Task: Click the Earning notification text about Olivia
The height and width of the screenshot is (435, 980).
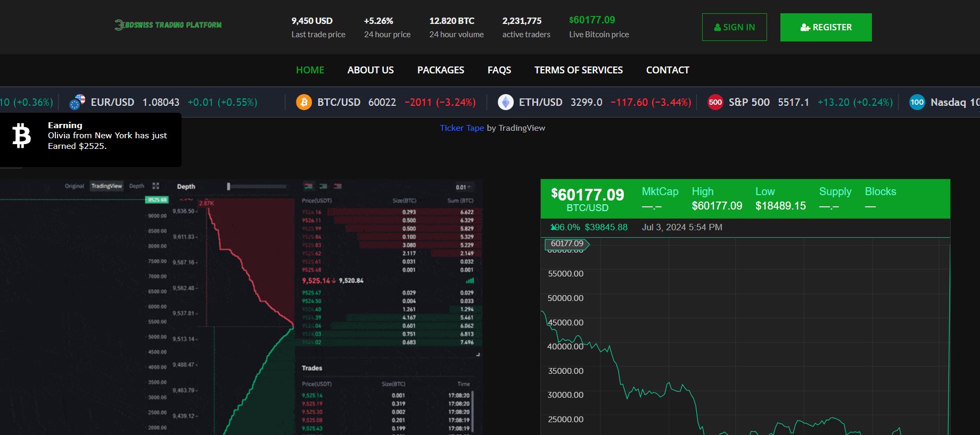Action: pyautogui.click(x=108, y=140)
